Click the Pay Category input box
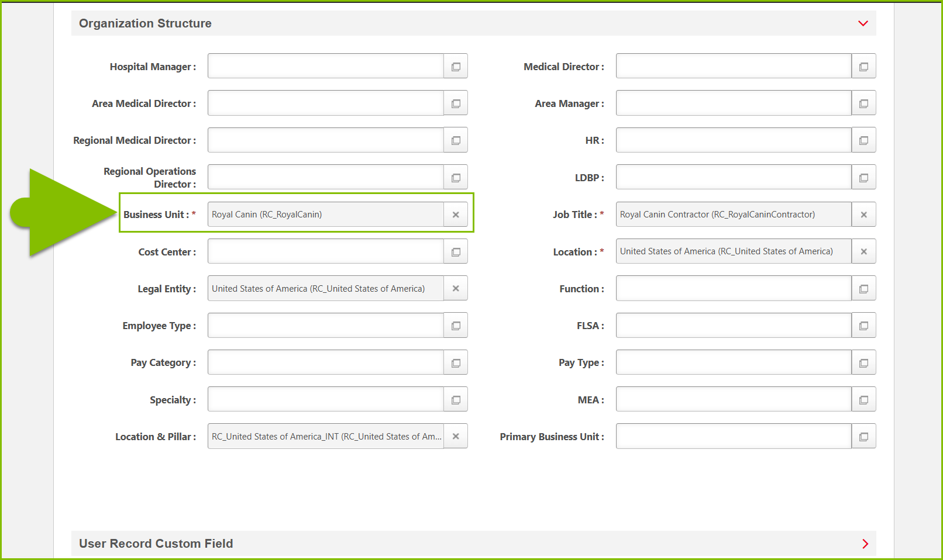This screenshot has height=560, width=943. [x=325, y=362]
